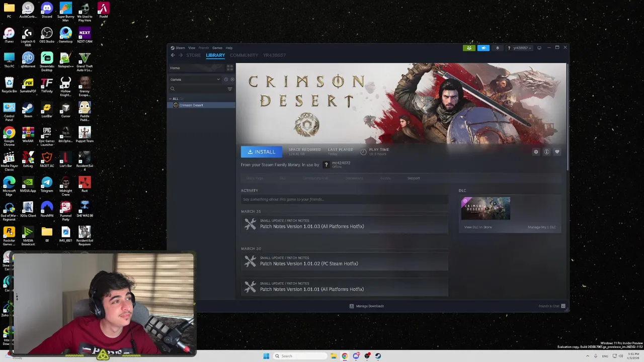Image resolution: width=644 pixels, height=362 pixels.
Task: Open the STORE tab
Action: point(193,55)
